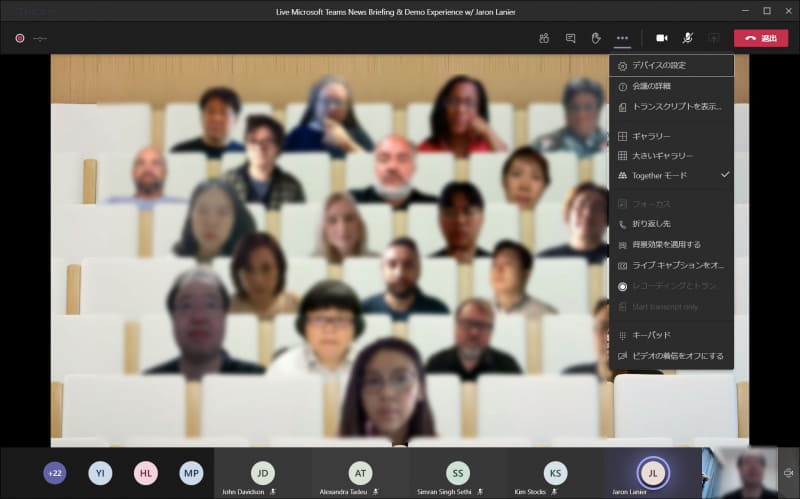800x499 pixels.
Task: Click the share content icon
Action: tap(714, 38)
